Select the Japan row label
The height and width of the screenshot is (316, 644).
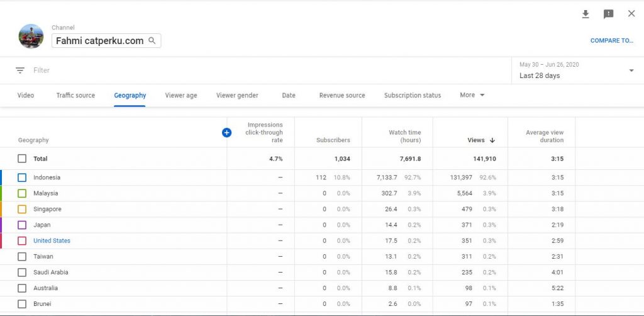pyautogui.click(x=42, y=225)
